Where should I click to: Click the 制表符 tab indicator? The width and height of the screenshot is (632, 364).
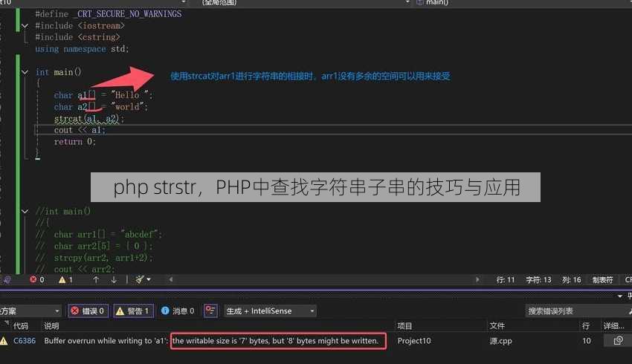coord(602,280)
